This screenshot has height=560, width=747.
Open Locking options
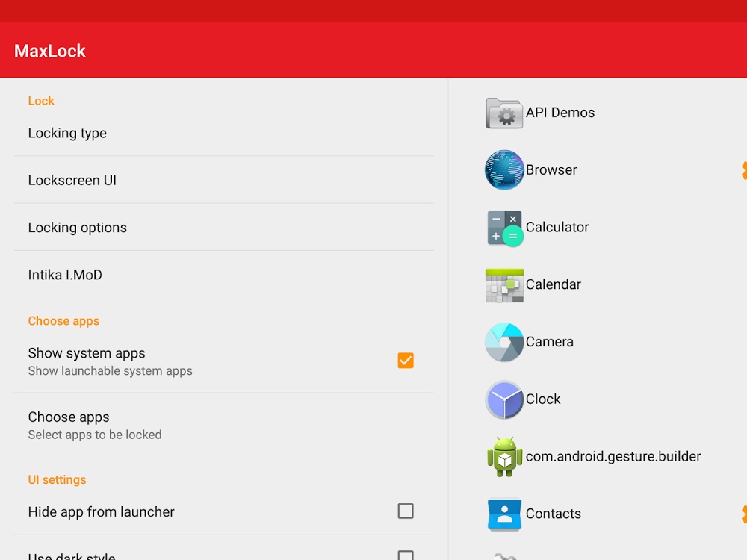(224, 227)
